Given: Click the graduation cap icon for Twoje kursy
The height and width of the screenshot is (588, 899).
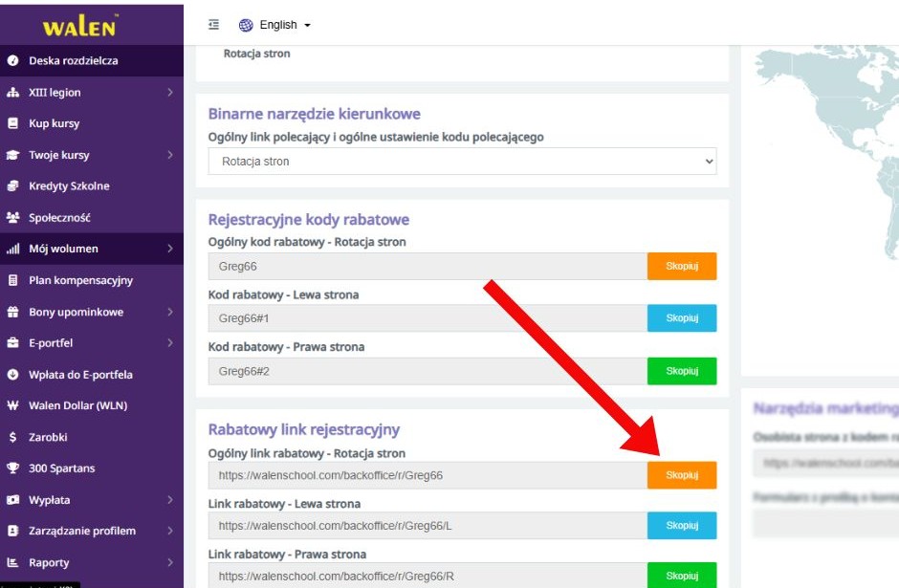Looking at the screenshot, I should point(12,155).
